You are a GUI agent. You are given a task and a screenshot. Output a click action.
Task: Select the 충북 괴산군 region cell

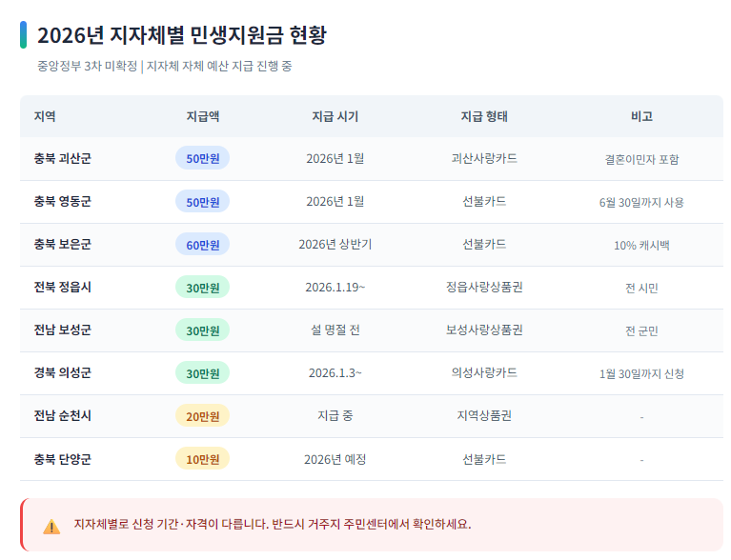click(x=63, y=158)
